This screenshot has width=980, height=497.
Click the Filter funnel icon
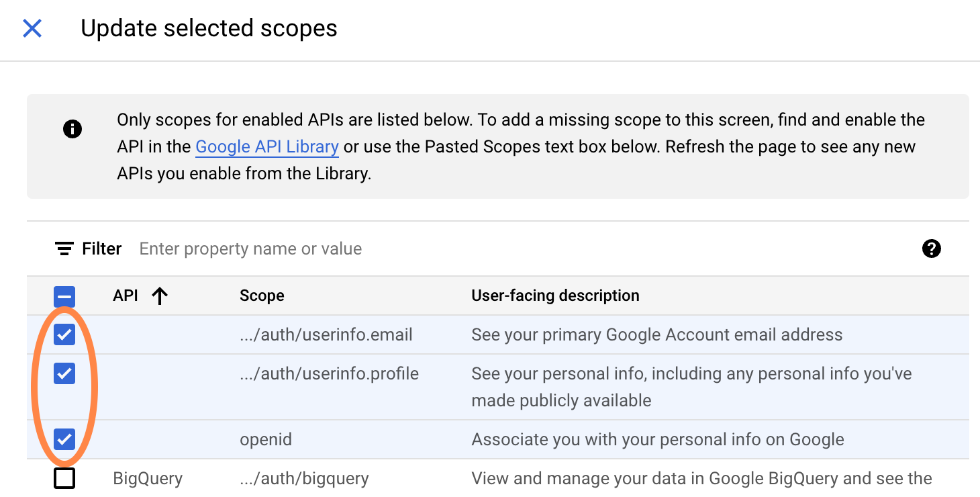(64, 248)
